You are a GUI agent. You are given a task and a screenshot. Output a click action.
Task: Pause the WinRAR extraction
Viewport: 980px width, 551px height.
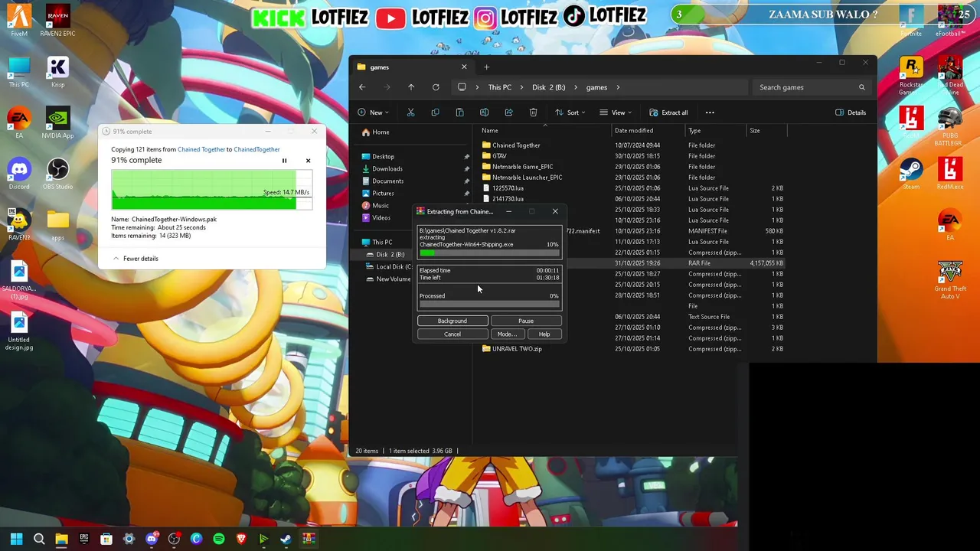526,321
